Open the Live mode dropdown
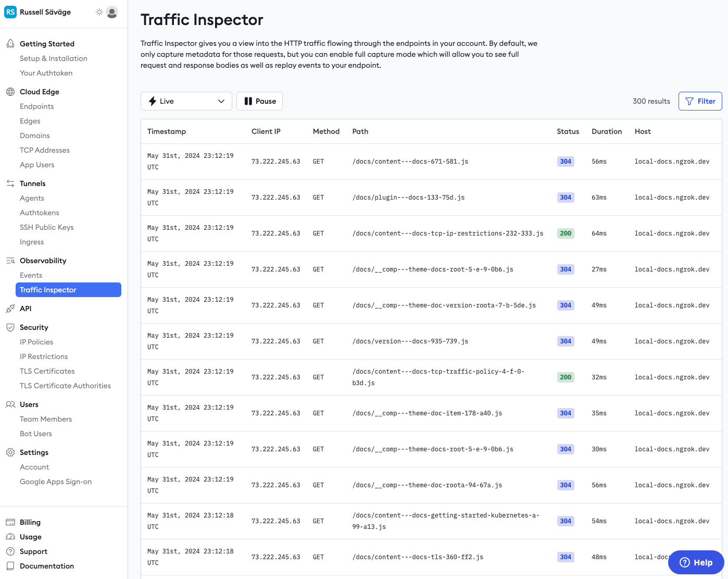Screen dimensions: 728x579 pos(186,101)
